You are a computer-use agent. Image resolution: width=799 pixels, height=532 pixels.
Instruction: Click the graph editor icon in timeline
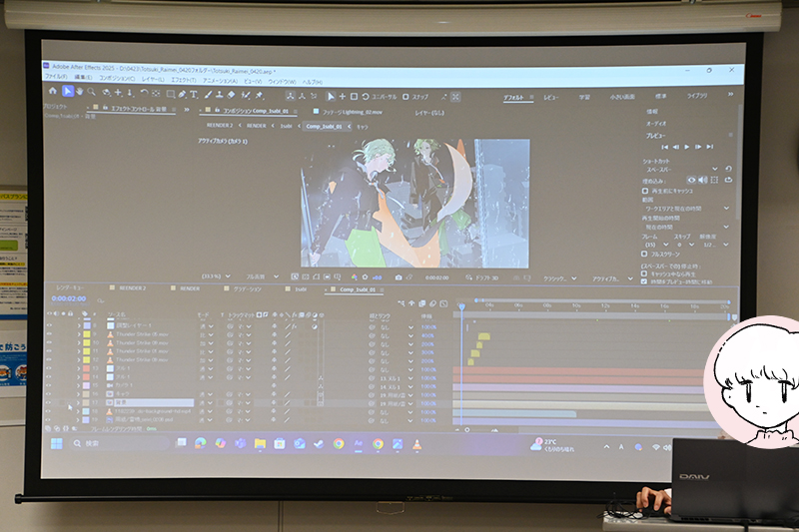click(443, 303)
